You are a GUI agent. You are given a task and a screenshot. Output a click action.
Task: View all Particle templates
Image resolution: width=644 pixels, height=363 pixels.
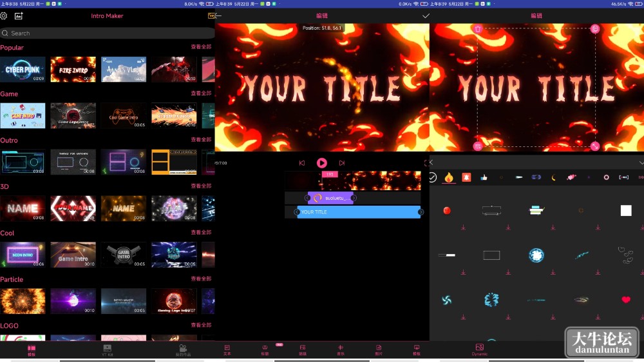(x=201, y=279)
